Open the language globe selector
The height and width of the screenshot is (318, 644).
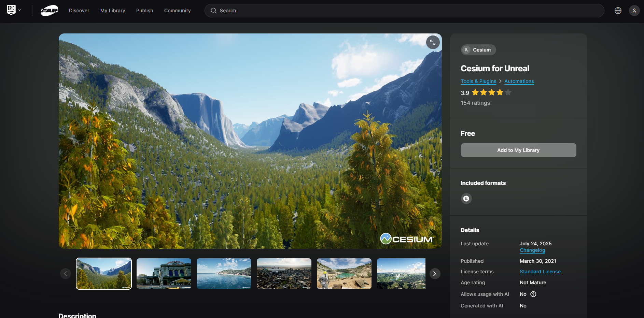tap(618, 11)
